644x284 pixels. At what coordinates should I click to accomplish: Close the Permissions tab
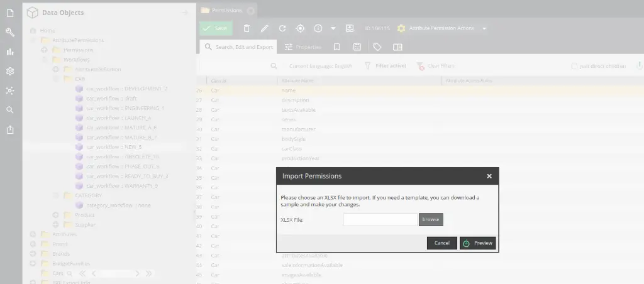click(250, 11)
